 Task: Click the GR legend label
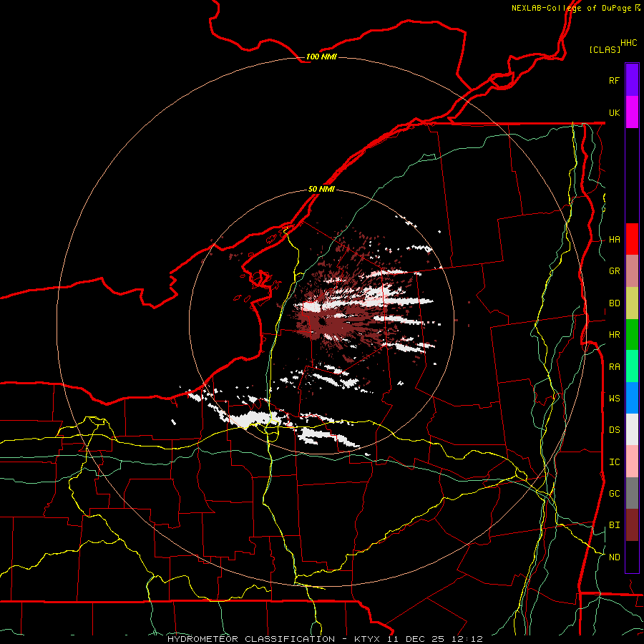point(614,271)
